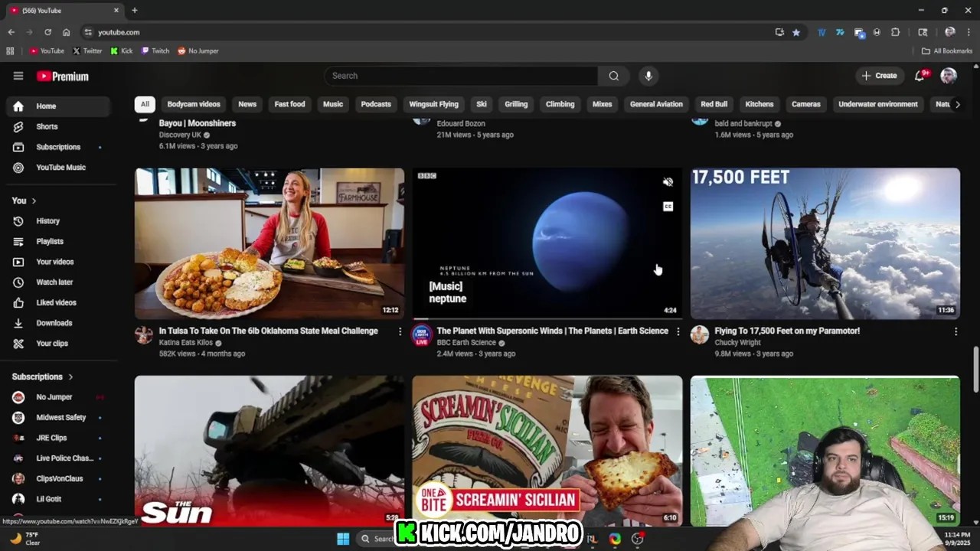Open the Kick bookmark
The image size is (980, 551).
click(122, 51)
